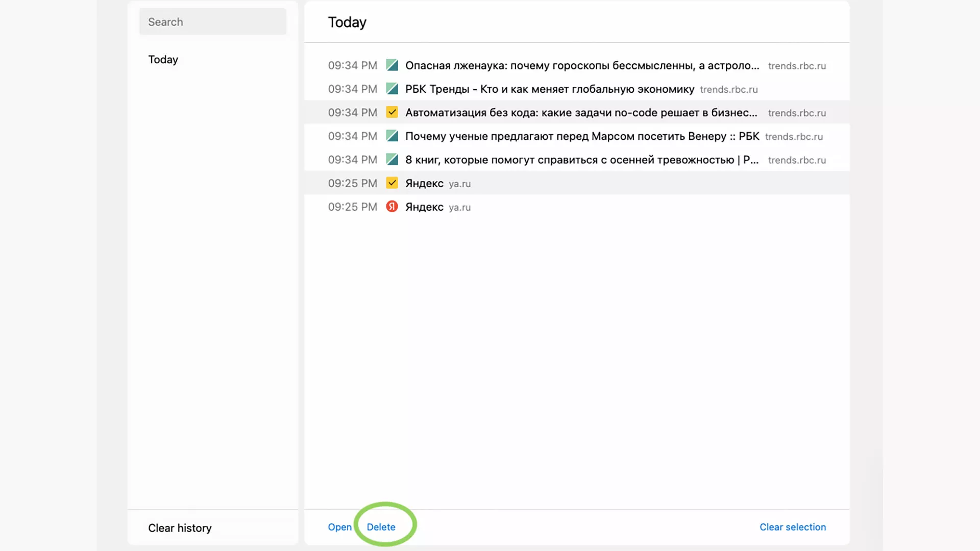Click the teal icon on РБК Тренды article
Screen dimensions: 980x551
[391, 89]
